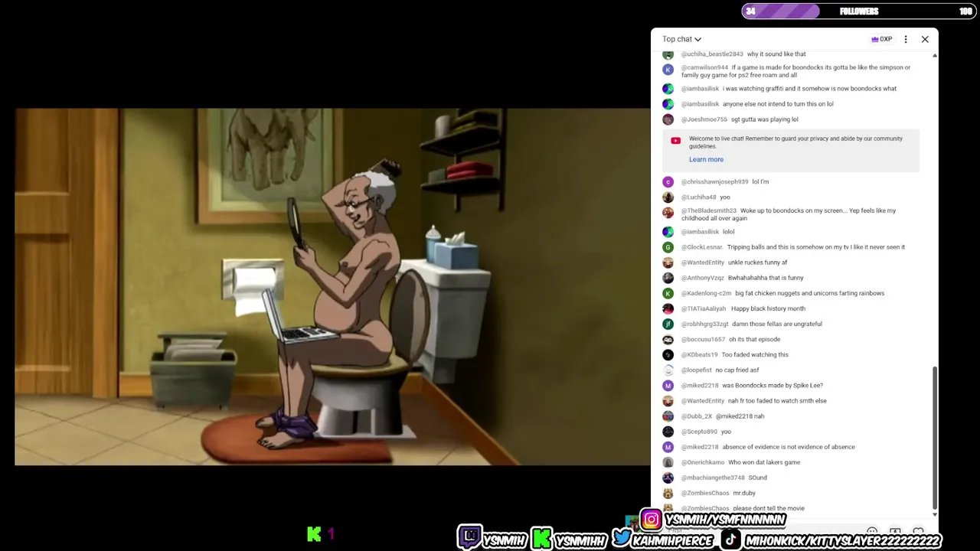Click the heart reaction icon in chat

click(918, 532)
